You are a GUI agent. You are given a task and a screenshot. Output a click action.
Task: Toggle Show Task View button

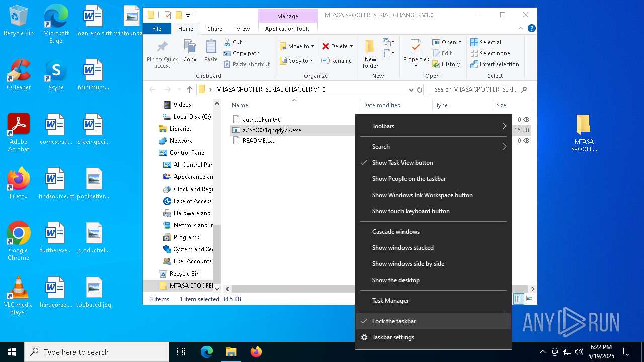(433, 163)
